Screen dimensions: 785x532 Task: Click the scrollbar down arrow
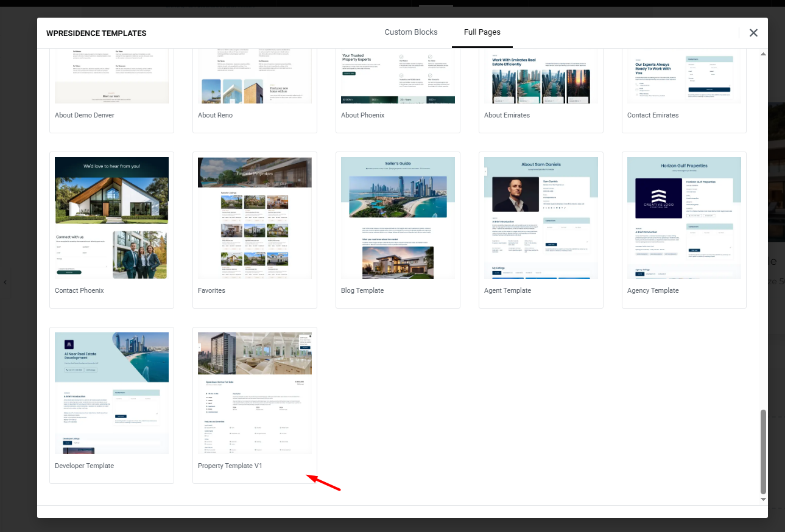coord(763,499)
